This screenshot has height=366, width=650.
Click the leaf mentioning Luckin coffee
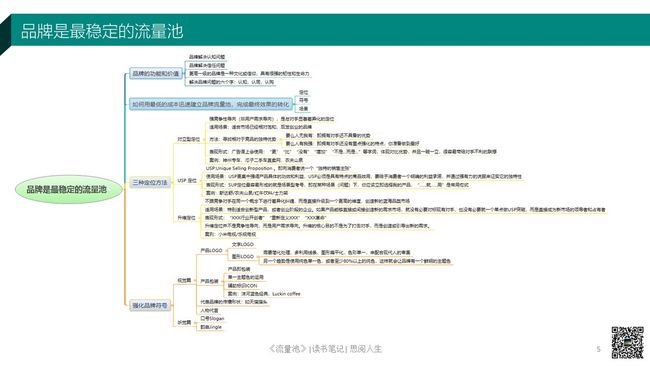(x=264, y=294)
